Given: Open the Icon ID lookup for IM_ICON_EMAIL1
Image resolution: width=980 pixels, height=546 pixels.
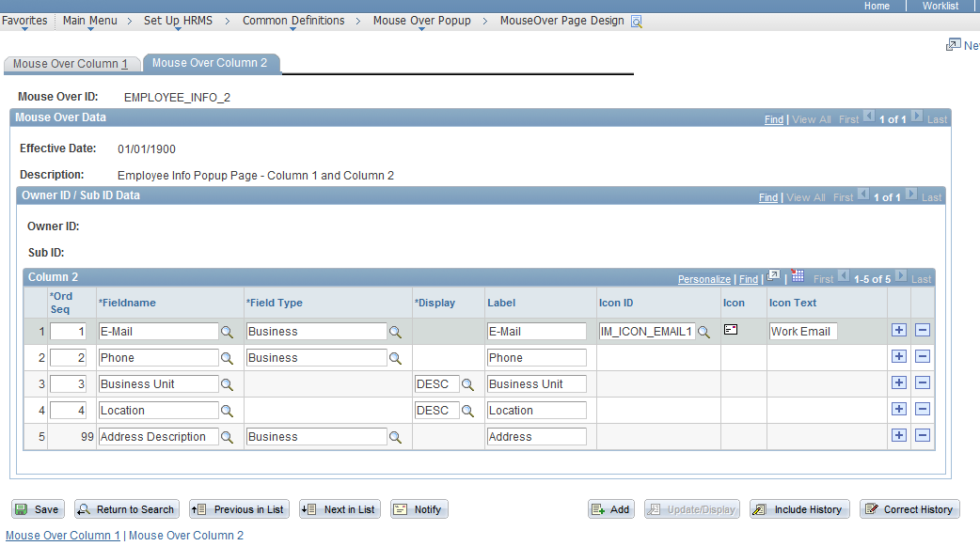Looking at the screenshot, I should pyautogui.click(x=704, y=331).
